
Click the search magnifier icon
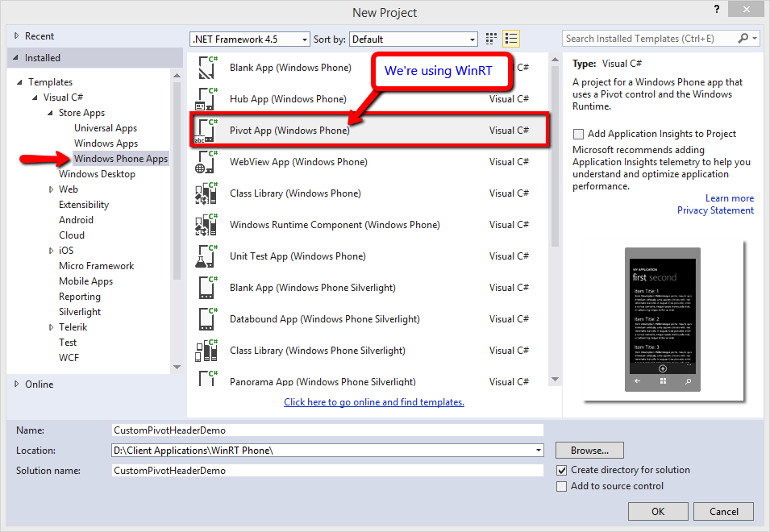tap(743, 39)
